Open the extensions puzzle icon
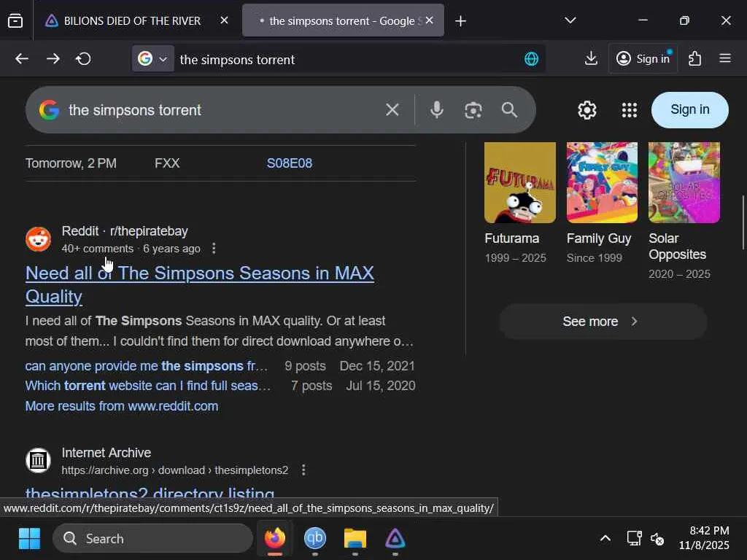 (x=694, y=58)
